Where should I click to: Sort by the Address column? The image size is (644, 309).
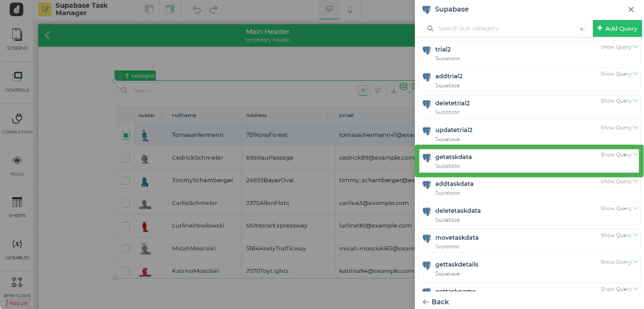(x=329, y=115)
